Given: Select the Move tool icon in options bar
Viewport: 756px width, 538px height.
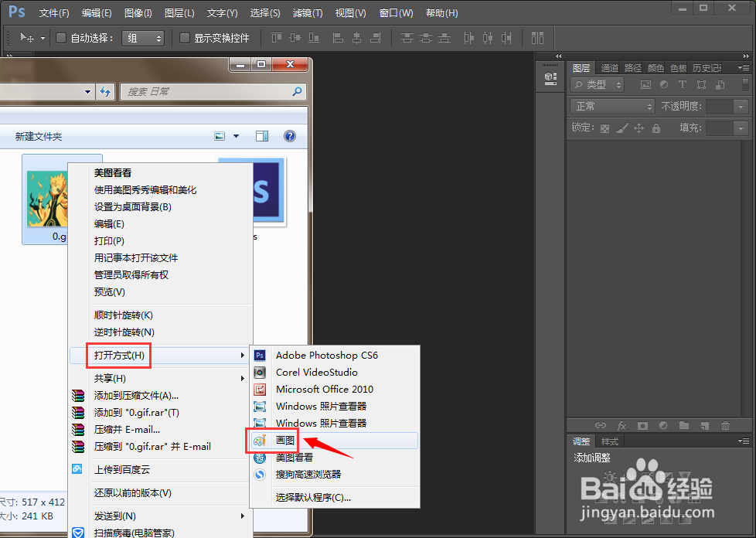Looking at the screenshot, I should pos(26,38).
